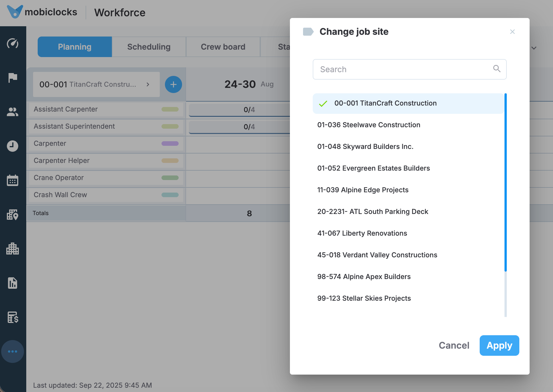Open the calendar icon in sidebar
Image resolution: width=553 pixels, height=392 pixels.
point(13,180)
